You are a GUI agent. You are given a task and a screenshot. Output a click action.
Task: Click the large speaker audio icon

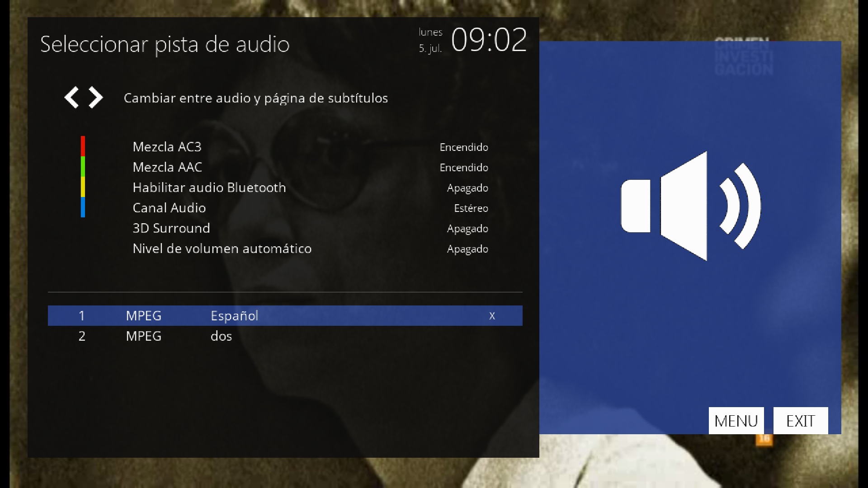690,206
